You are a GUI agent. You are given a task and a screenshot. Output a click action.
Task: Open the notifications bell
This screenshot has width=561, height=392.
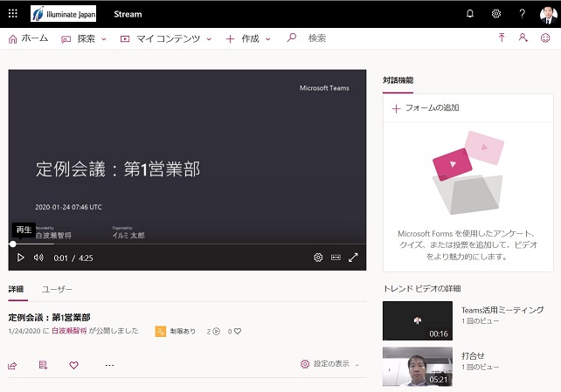(470, 14)
